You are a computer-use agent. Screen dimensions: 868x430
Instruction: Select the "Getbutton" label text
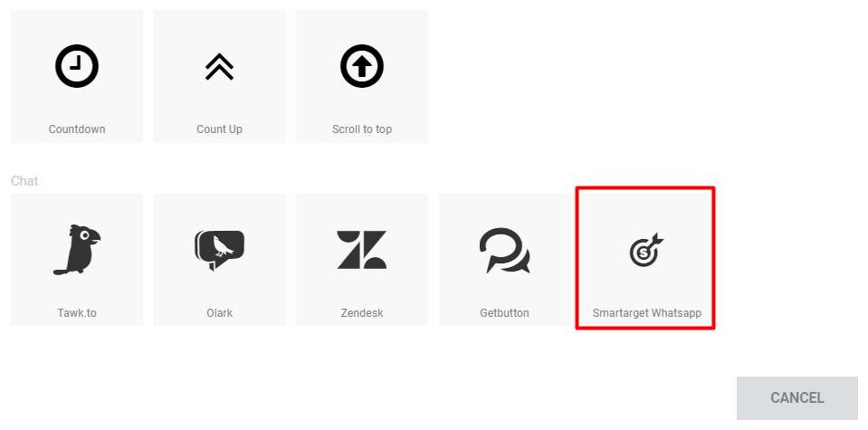tap(504, 313)
